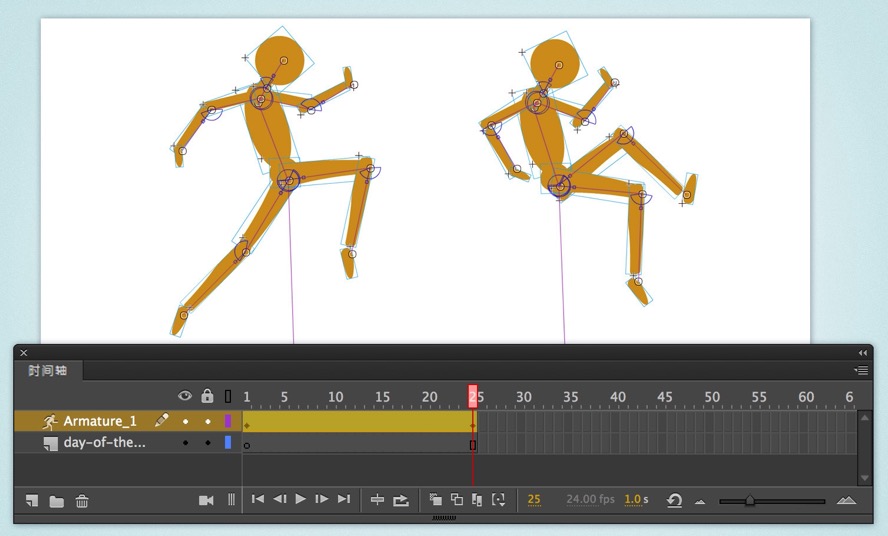888x536 pixels.
Task: Select the Armature_1 layer
Action: click(x=100, y=421)
